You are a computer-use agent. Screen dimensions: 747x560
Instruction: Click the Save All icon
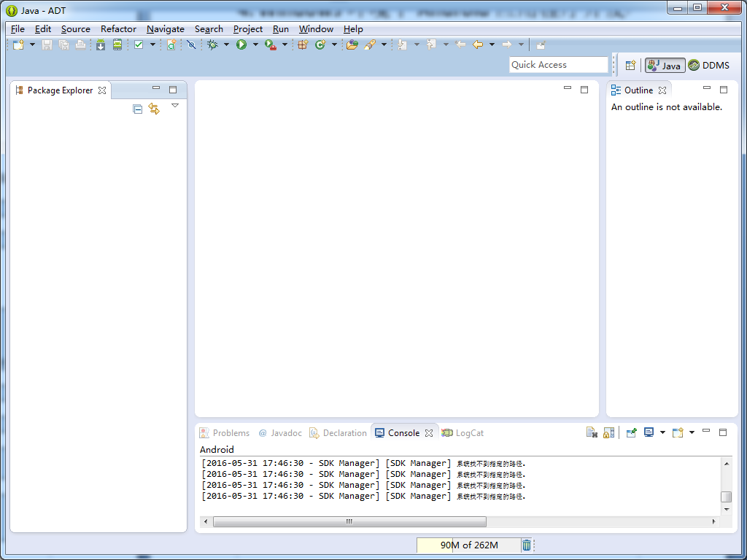coord(64,44)
